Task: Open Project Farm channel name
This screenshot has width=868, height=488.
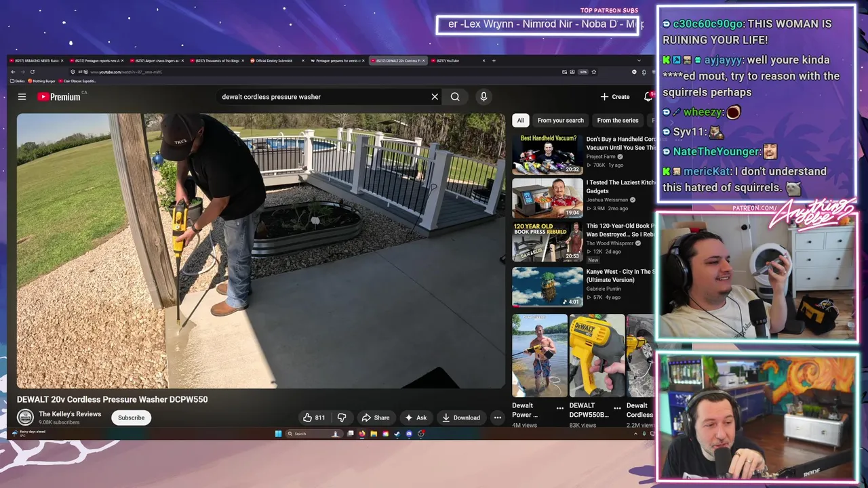Action: [x=601, y=157]
